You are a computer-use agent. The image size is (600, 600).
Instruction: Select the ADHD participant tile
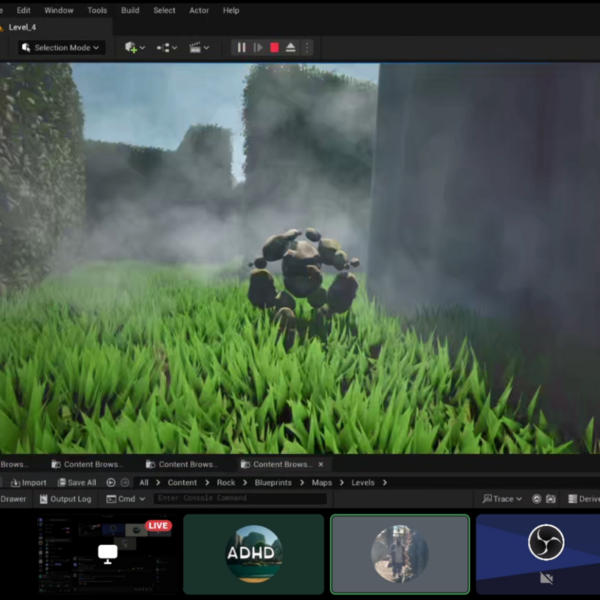254,554
